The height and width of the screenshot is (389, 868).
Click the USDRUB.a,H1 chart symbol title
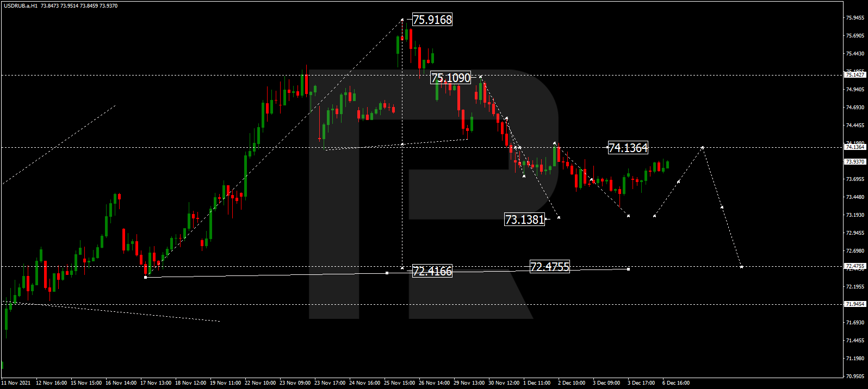(x=20, y=6)
